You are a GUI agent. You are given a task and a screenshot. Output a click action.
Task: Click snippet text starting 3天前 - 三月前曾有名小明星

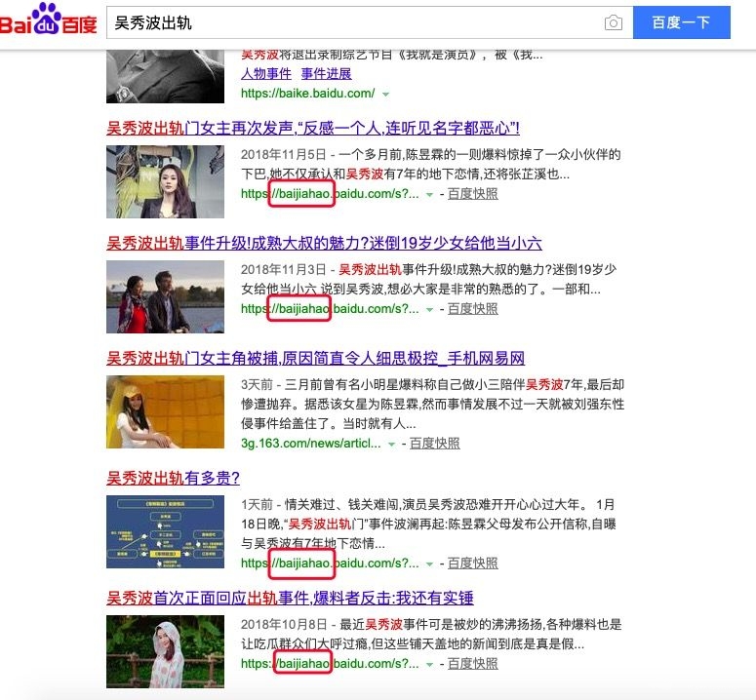click(x=432, y=405)
